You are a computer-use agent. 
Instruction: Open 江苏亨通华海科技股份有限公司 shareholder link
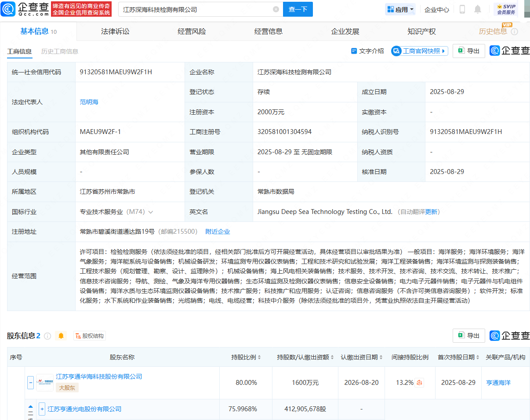[x=99, y=377]
